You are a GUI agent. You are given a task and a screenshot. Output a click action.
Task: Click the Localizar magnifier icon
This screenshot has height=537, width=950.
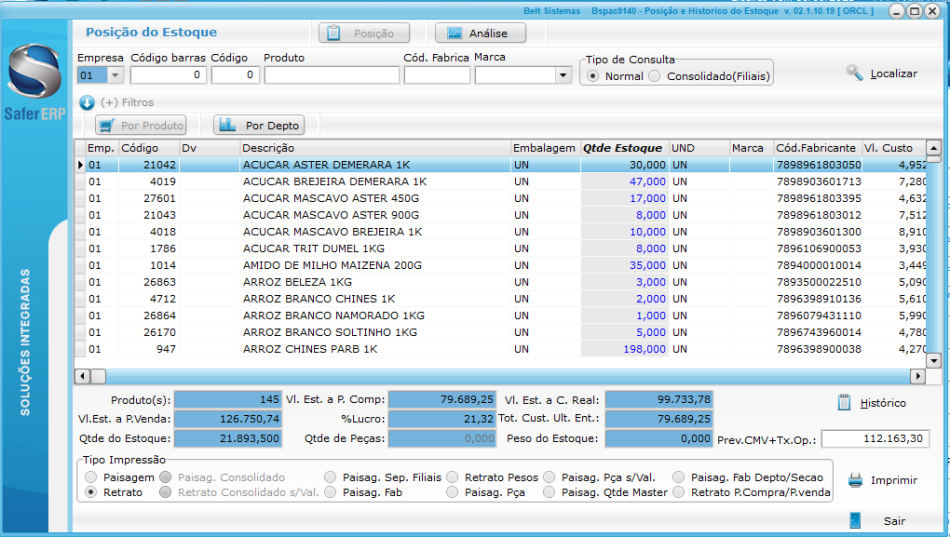[x=854, y=73]
